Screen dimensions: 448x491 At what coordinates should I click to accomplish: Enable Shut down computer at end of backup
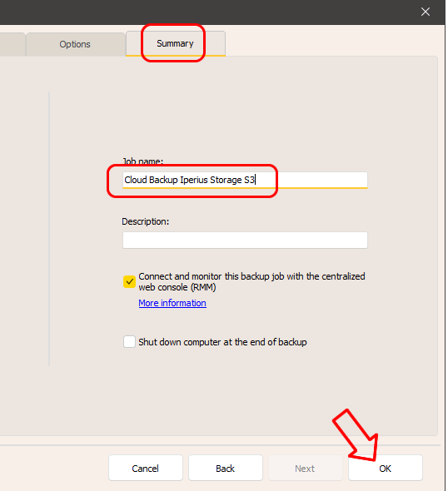pyautogui.click(x=129, y=342)
